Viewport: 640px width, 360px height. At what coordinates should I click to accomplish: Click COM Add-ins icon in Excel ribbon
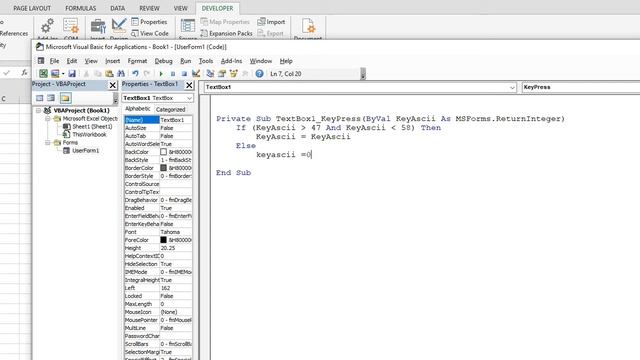click(71, 26)
